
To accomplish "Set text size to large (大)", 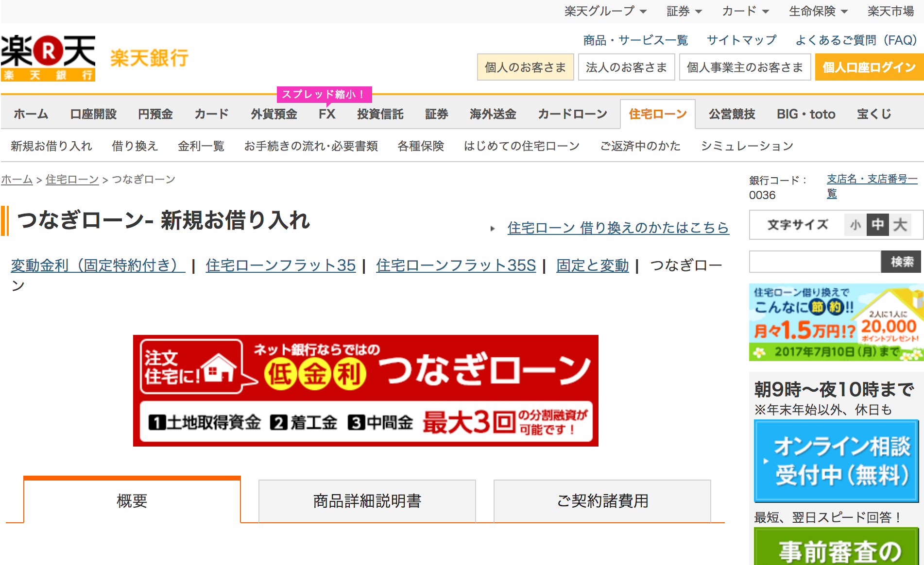I will click(x=901, y=225).
